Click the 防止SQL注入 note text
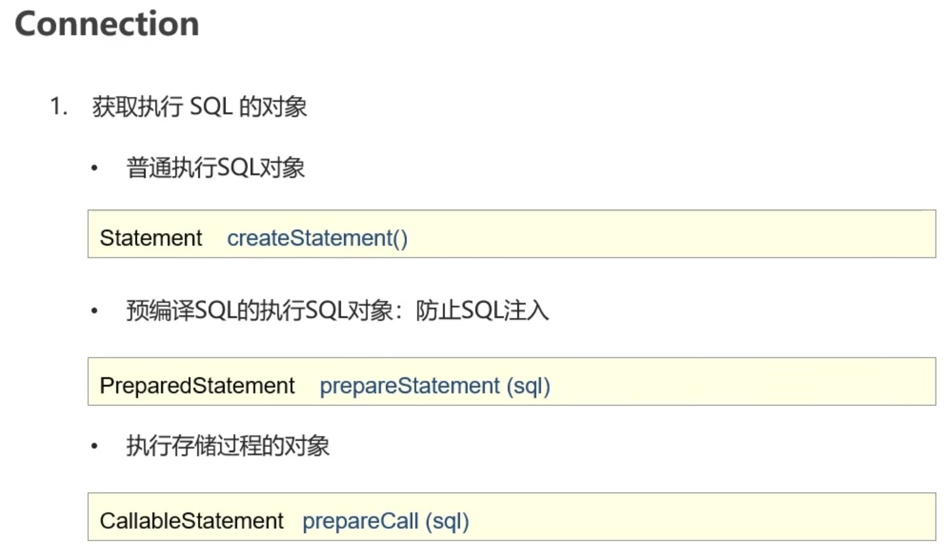Screen dimensions: 950x560 tap(482, 310)
